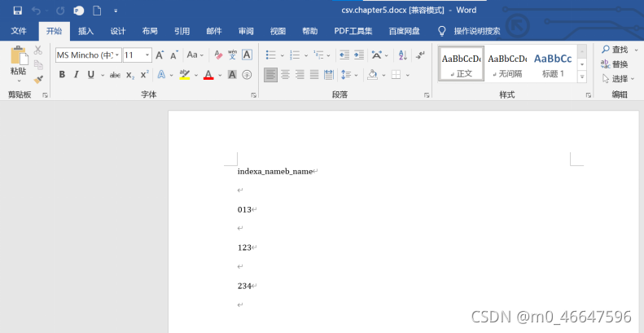Select the 正文 style
Screen dimensions: 644x333
coord(462,64)
